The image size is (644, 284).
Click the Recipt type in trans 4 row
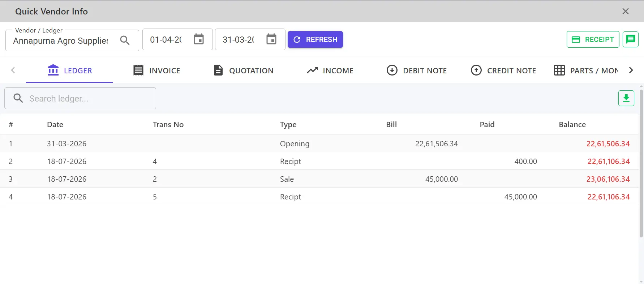[x=291, y=162]
